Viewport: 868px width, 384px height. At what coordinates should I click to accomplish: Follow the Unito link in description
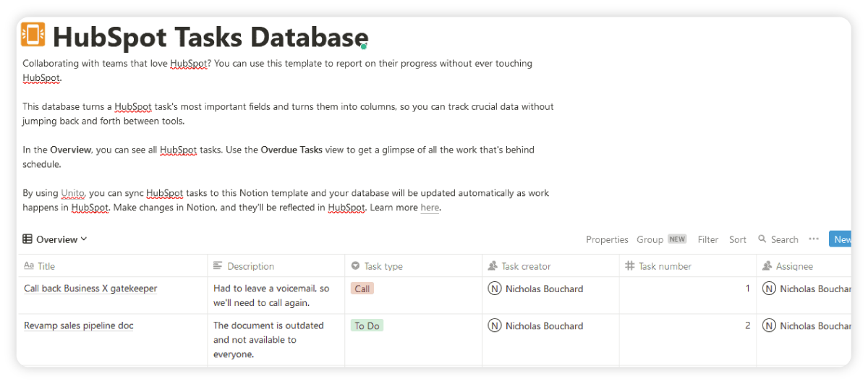tap(73, 193)
